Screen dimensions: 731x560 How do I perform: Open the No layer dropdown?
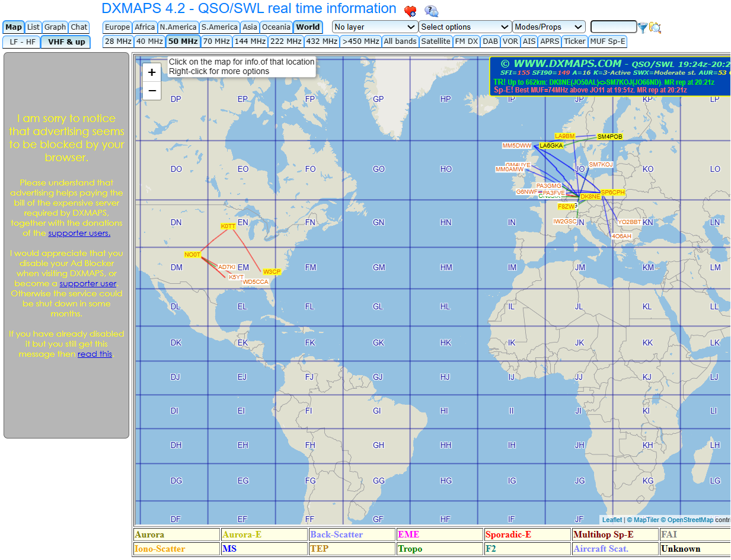[375, 27]
